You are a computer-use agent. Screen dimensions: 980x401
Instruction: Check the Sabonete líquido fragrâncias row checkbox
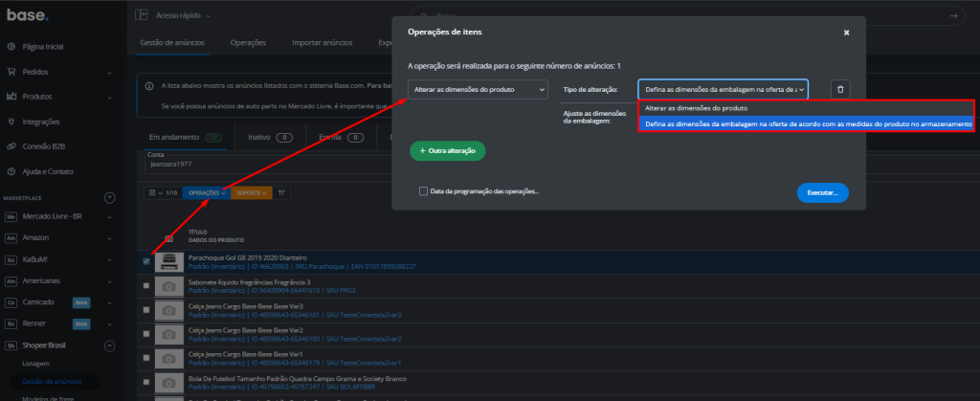[x=146, y=285]
